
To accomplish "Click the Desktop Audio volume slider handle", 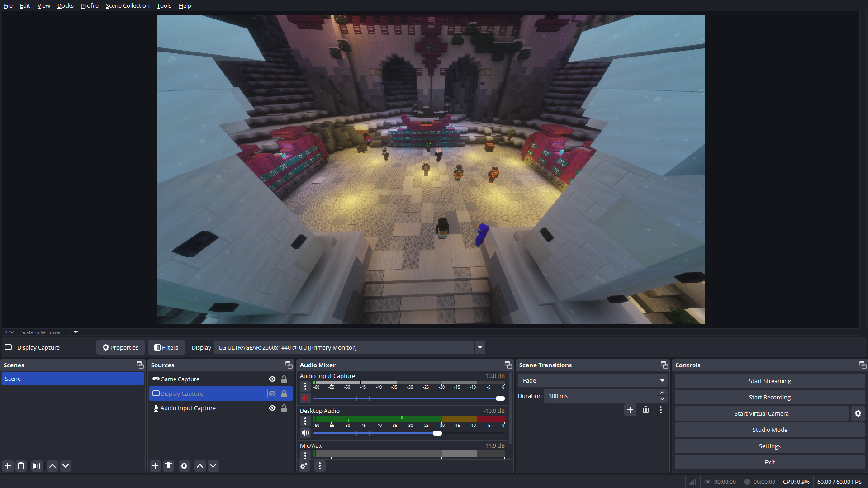I will coord(437,433).
